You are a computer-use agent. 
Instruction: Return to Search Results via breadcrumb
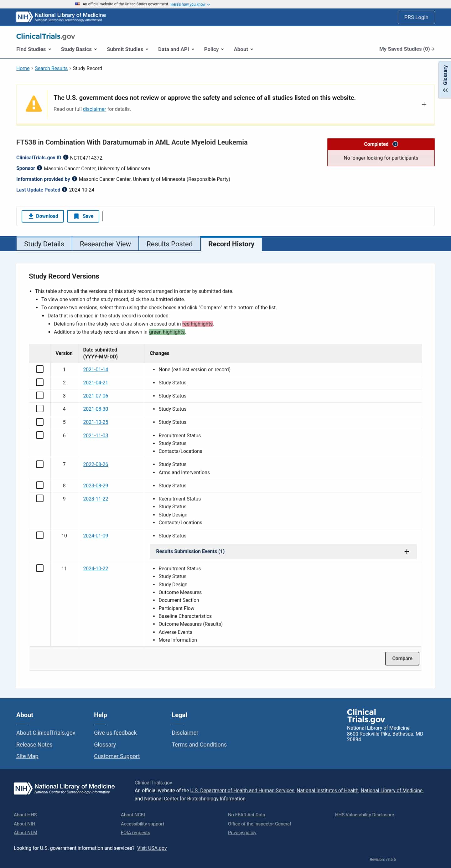click(x=51, y=69)
